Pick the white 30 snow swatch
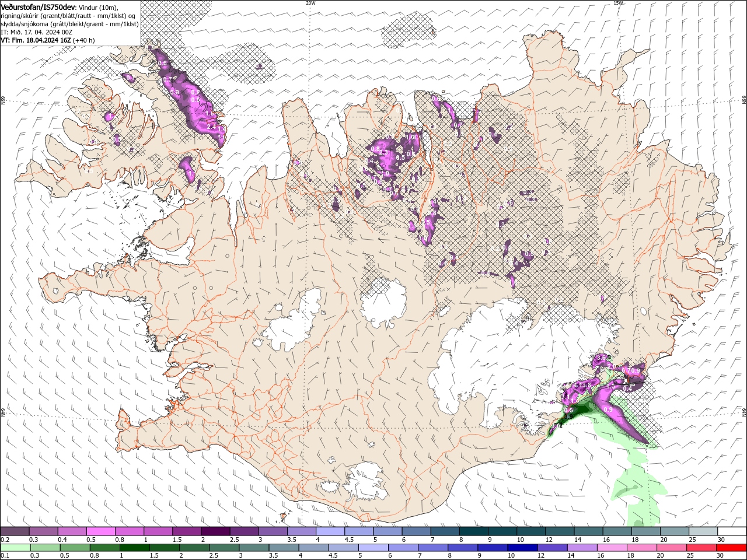The image size is (747, 560). click(x=732, y=531)
